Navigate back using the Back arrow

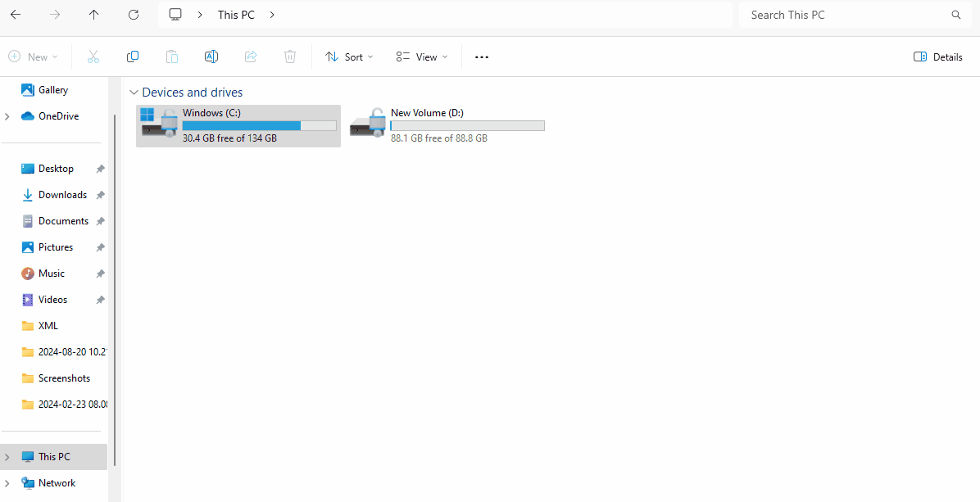click(x=16, y=15)
